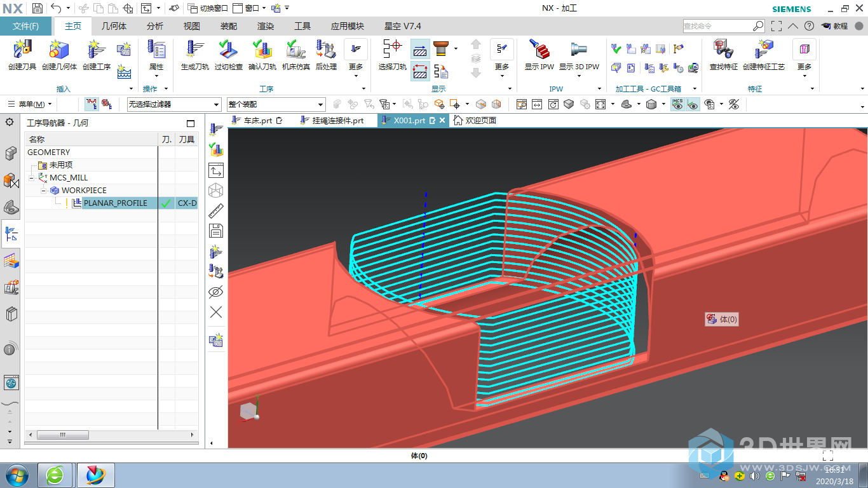Open the 文件(F) menu

(x=26, y=26)
